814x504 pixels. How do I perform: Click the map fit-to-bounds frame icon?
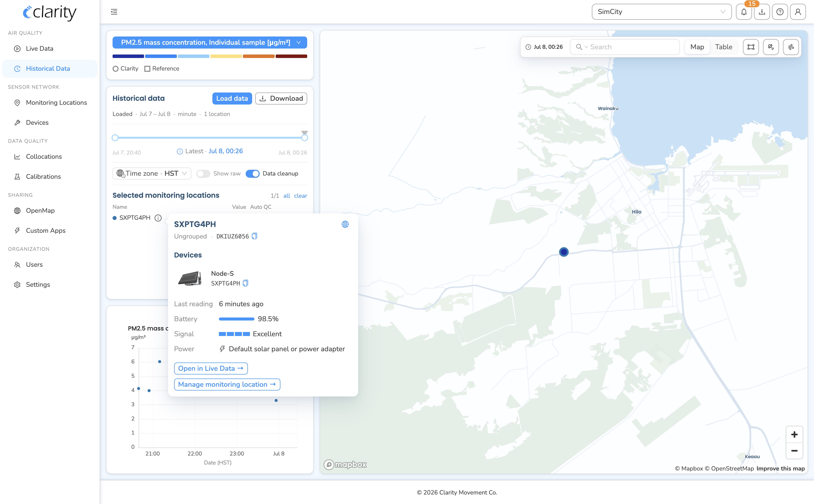pos(751,47)
